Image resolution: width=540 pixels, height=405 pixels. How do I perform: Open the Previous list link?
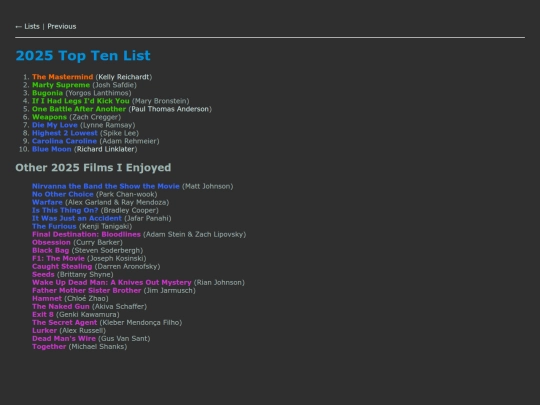(x=62, y=27)
